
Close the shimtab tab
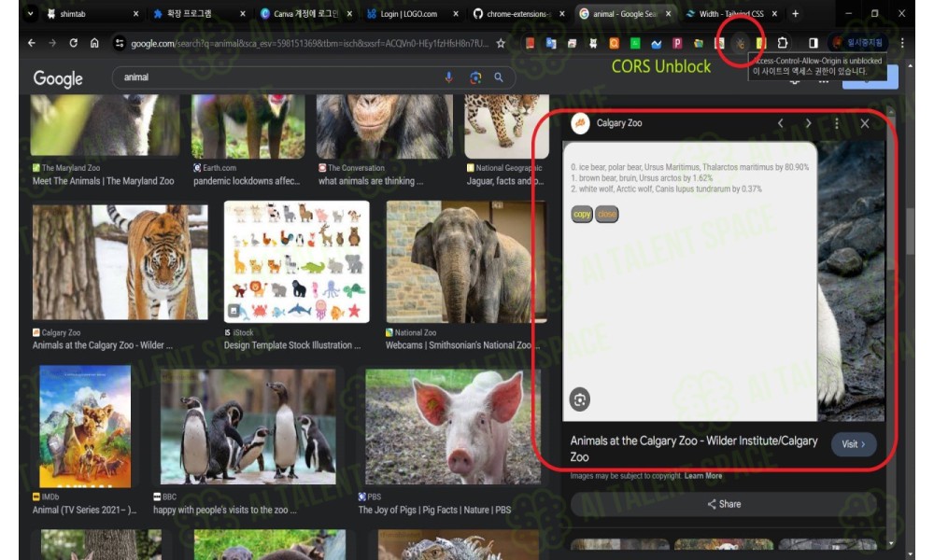[x=135, y=13]
